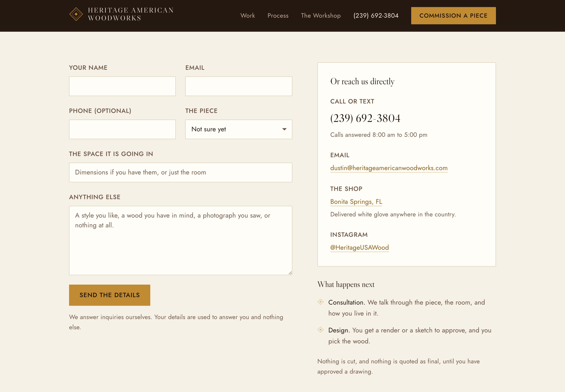Open the Bonita Springs, FL link

coord(356,202)
